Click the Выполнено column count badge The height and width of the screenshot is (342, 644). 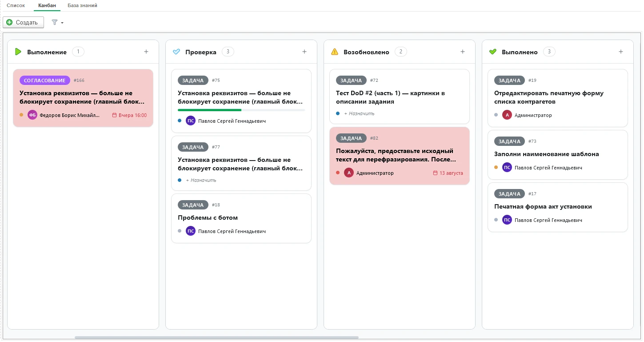click(x=549, y=52)
